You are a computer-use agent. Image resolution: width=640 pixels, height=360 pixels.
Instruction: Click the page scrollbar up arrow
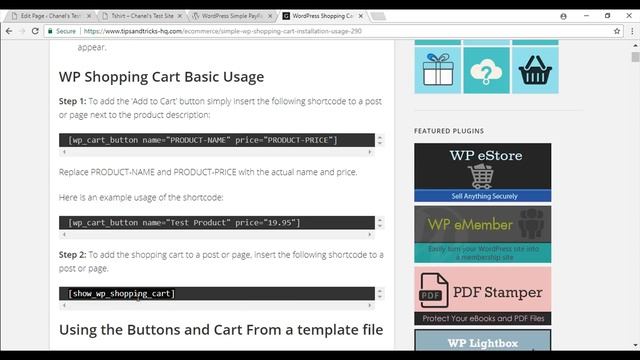[635, 45]
